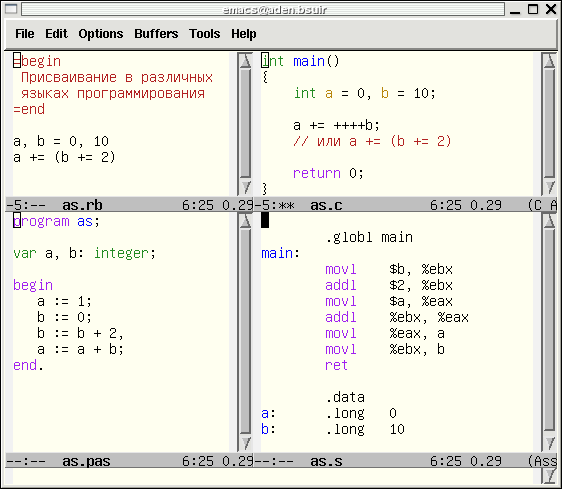Open the Buffers menu
Image resolution: width=562 pixels, height=489 pixels.
pyautogui.click(x=156, y=34)
